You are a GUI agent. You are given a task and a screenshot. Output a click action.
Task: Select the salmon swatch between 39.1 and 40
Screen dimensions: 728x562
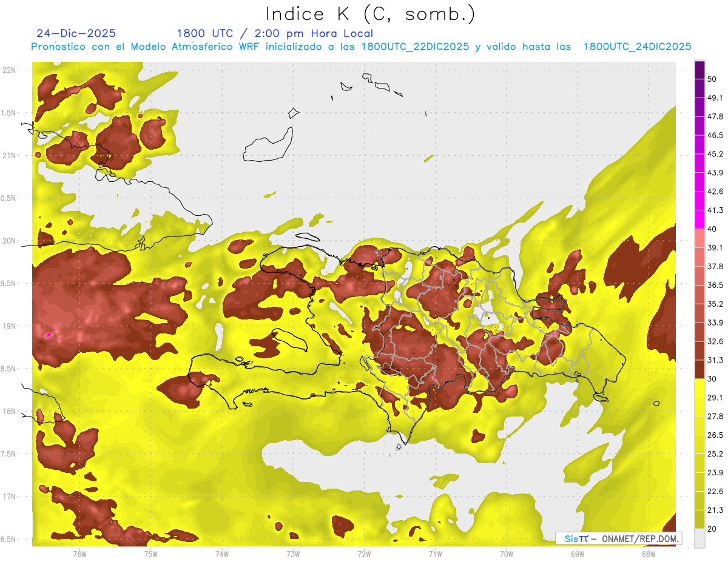699,239
